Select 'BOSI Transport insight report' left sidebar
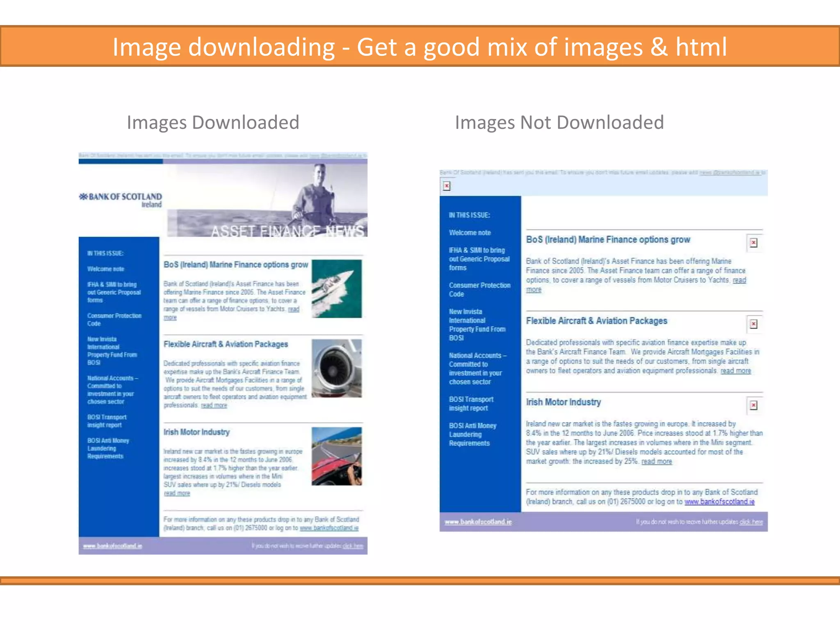This screenshot has height=630, width=840. 107,421
